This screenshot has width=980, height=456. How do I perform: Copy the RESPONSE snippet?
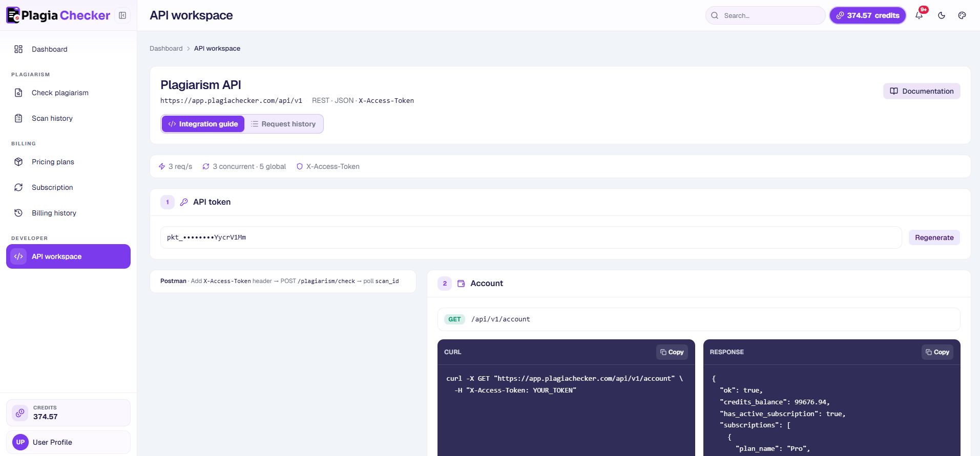click(x=937, y=352)
